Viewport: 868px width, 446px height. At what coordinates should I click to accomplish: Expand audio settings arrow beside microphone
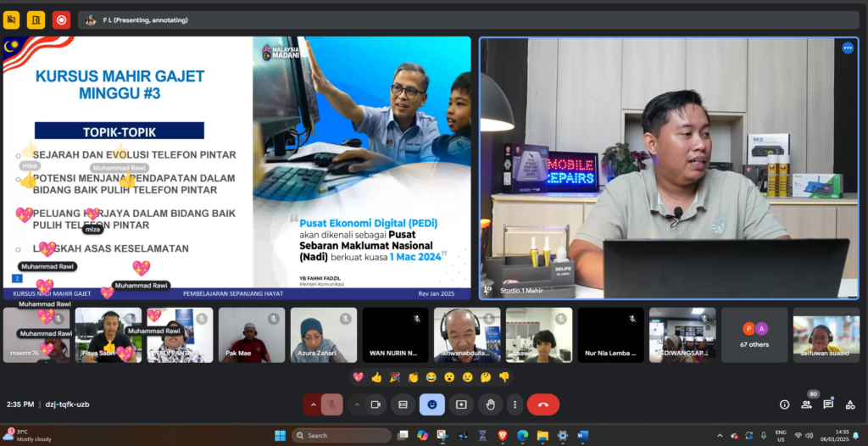(x=313, y=404)
